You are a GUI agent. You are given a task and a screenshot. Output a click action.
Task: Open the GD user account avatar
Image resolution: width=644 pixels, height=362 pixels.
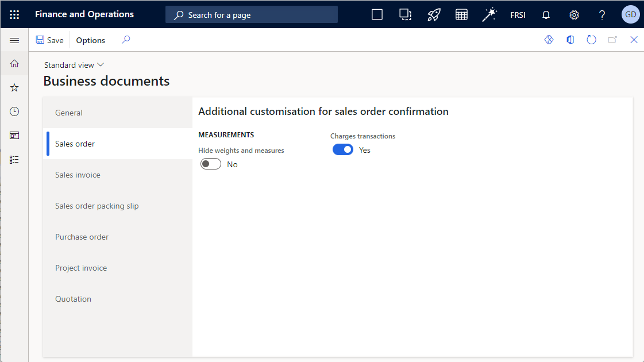click(x=630, y=15)
